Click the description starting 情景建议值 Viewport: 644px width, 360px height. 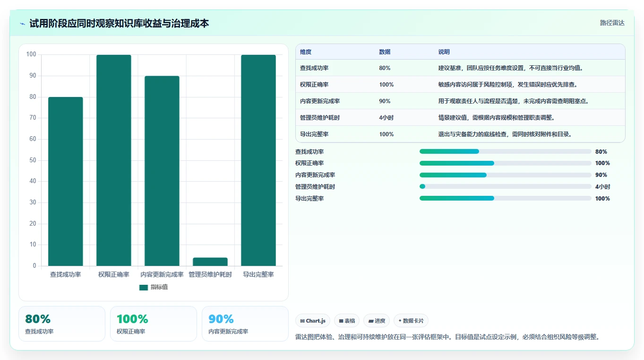[497, 118]
